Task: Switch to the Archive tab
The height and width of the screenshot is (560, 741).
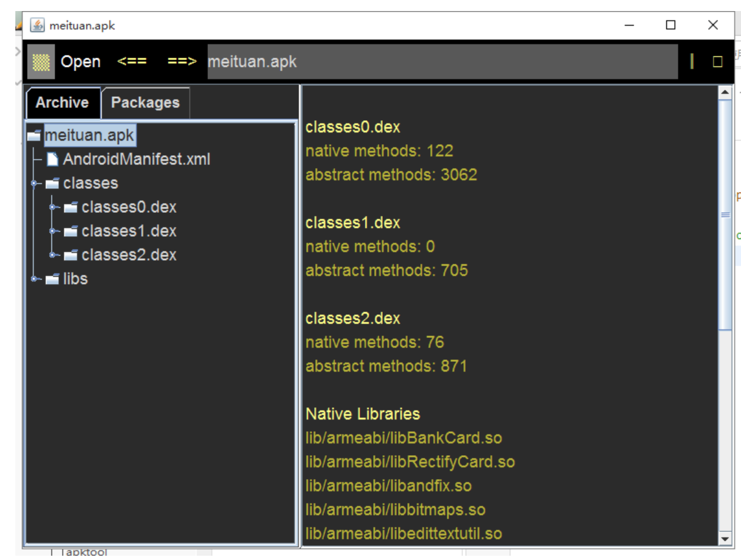Action: tap(63, 102)
